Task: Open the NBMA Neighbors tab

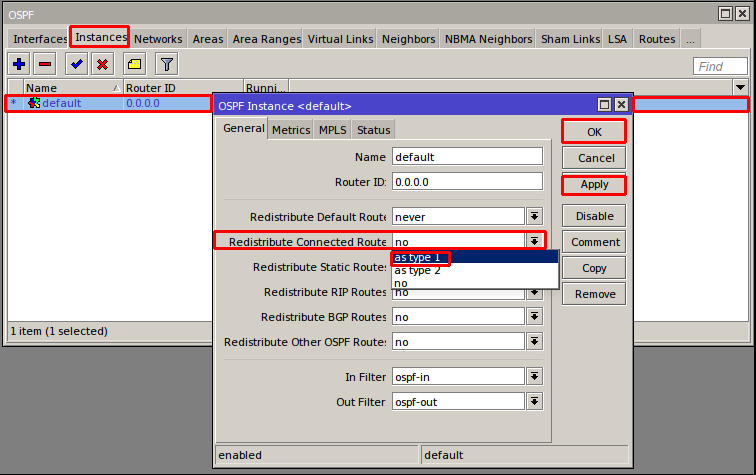Action: [x=488, y=39]
